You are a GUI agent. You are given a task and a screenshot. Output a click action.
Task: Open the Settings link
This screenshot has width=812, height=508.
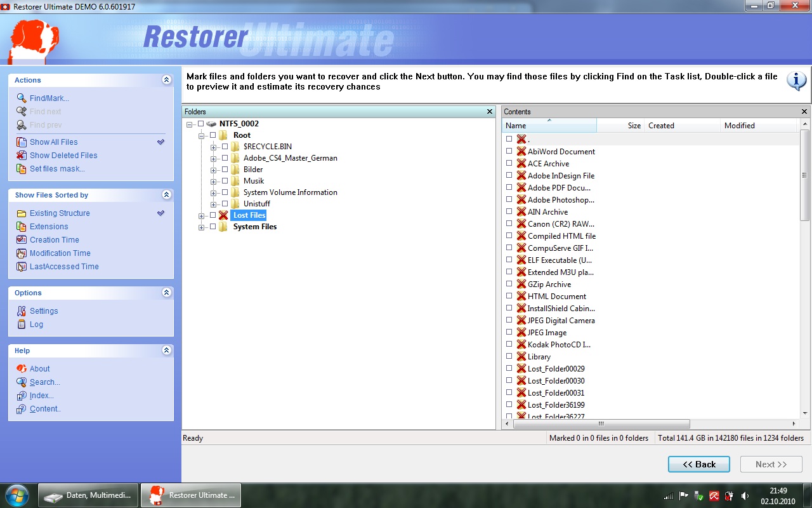(x=44, y=311)
